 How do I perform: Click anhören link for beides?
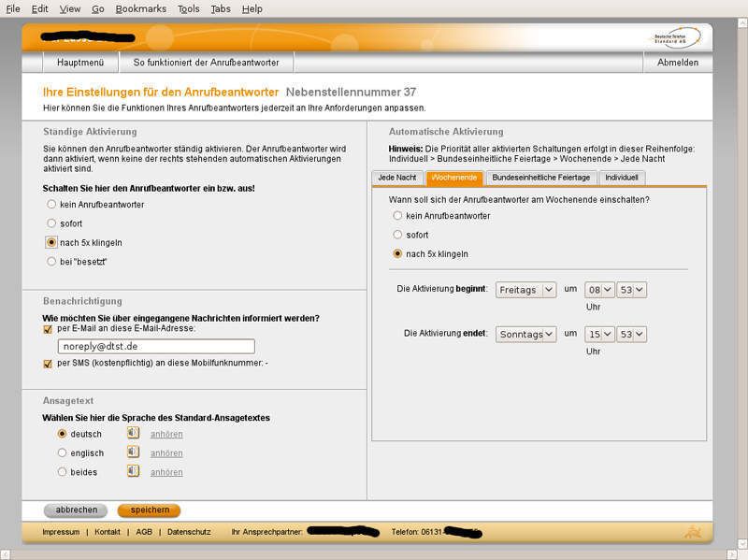[x=166, y=472]
